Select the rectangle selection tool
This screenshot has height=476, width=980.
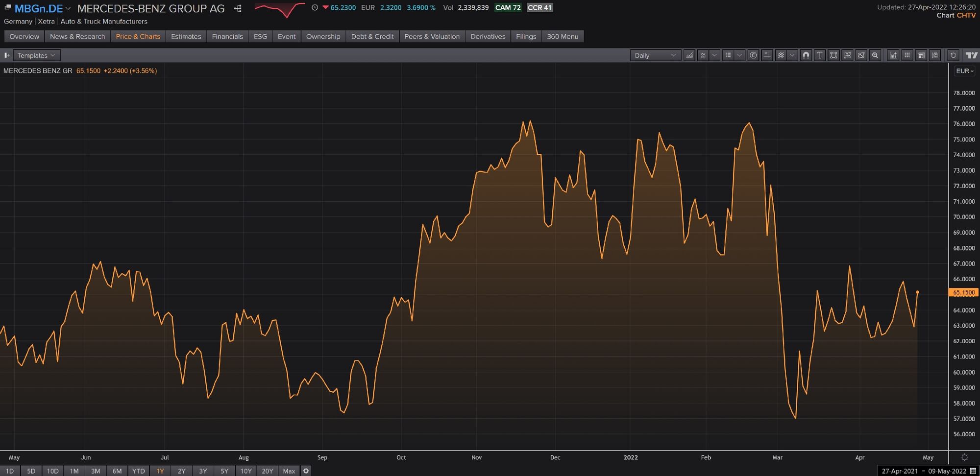pos(833,55)
